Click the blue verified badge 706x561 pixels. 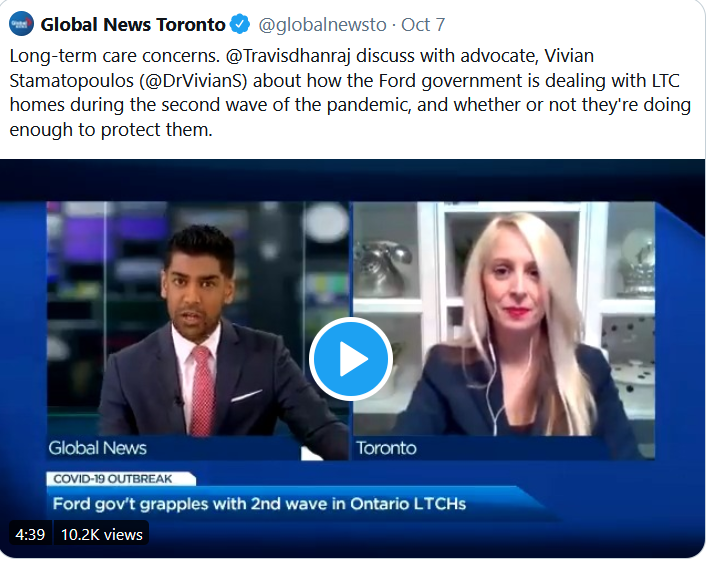pos(240,24)
